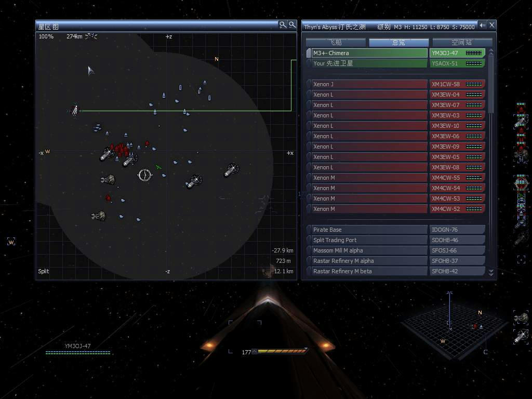The height and width of the screenshot is (399, 532).
Task: Click the YM3OJ-47 shield bar on the HUD
Action: (x=78, y=353)
